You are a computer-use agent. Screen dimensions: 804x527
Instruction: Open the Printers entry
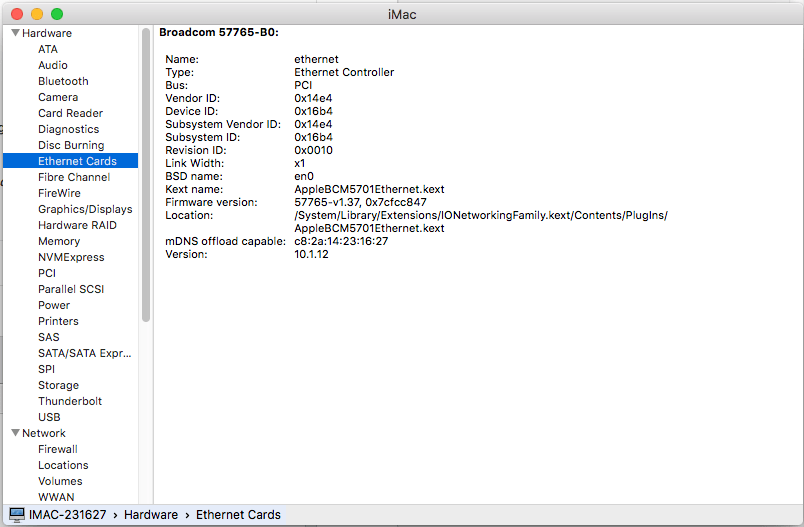(x=58, y=321)
